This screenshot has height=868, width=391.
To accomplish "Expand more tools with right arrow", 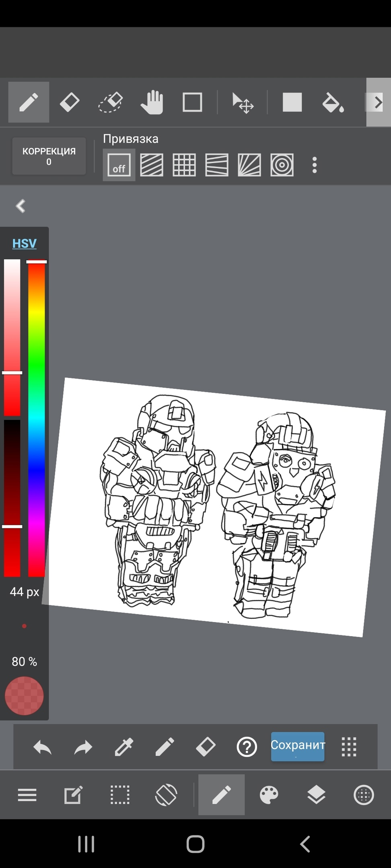I will click(x=378, y=102).
